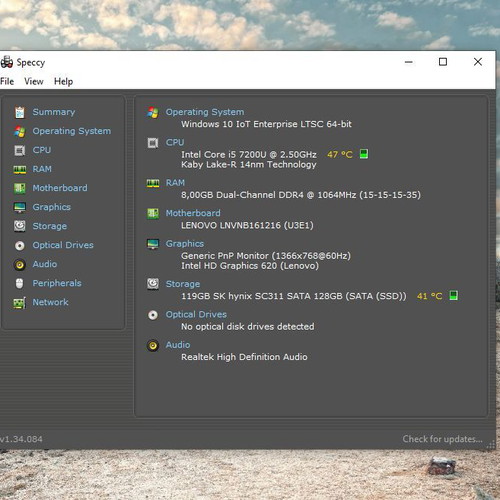Click the Summary clipboard icon in sidebar

point(20,112)
